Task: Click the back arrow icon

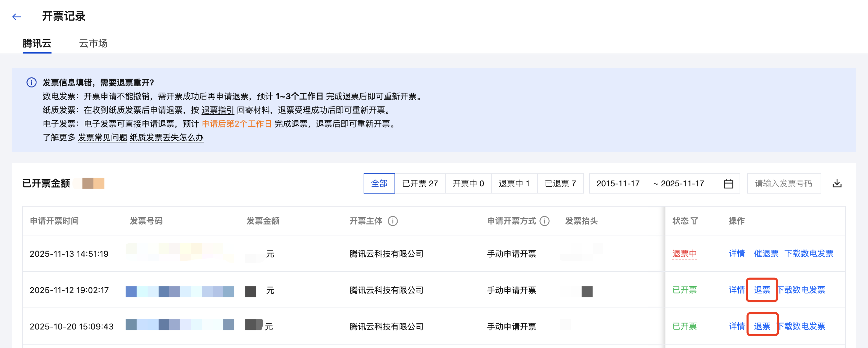Action: (16, 16)
